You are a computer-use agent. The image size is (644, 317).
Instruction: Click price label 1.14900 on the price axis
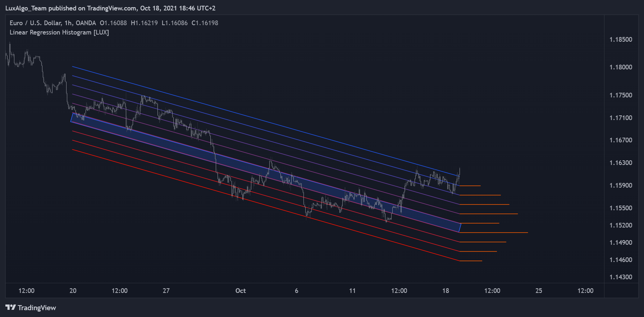(621, 243)
